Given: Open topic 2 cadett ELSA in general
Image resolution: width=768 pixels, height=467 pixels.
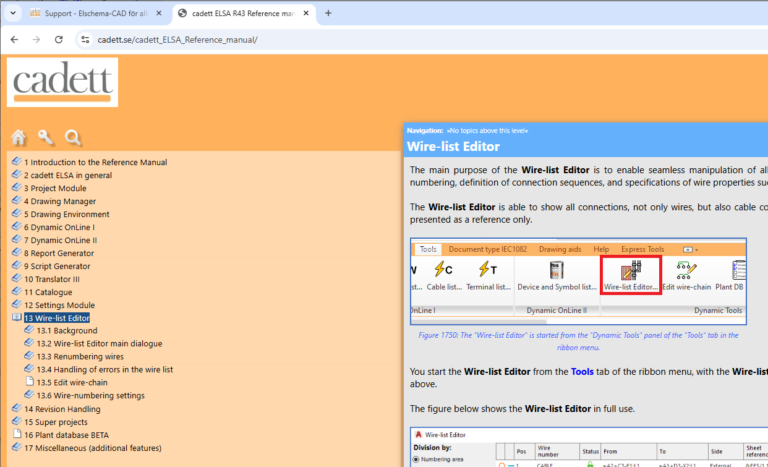Looking at the screenshot, I should click(x=68, y=175).
